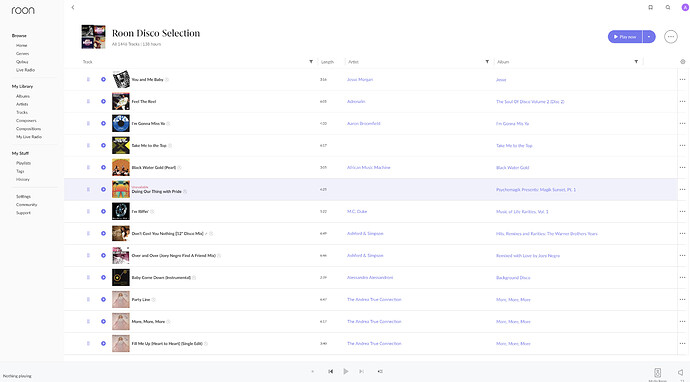This screenshot has height=382, width=690.
Task: Open more options for Party Line row
Action: (683, 300)
